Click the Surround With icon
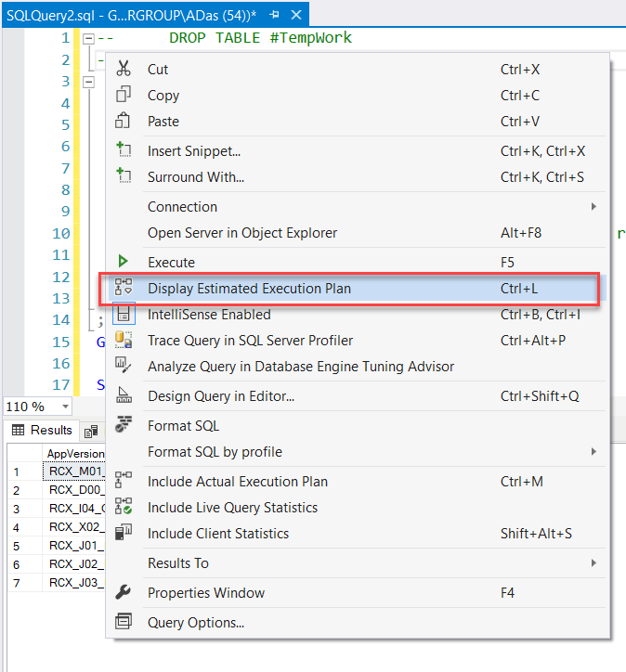The image size is (626, 672). [x=124, y=175]
